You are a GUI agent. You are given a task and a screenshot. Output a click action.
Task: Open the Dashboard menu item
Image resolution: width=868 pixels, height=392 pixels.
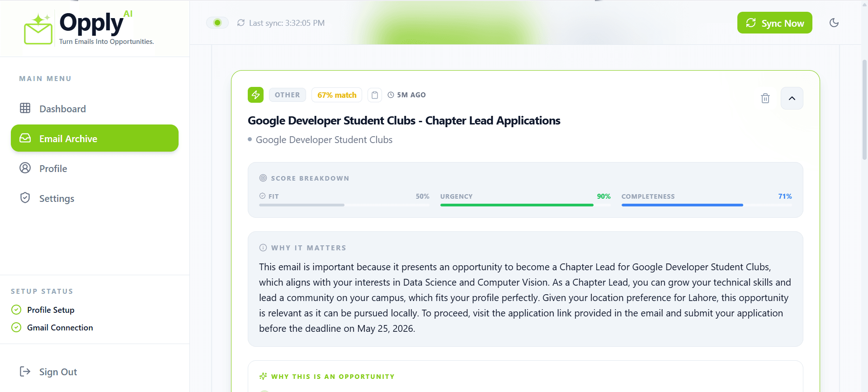pyautogui.click(x=94, y=109)
